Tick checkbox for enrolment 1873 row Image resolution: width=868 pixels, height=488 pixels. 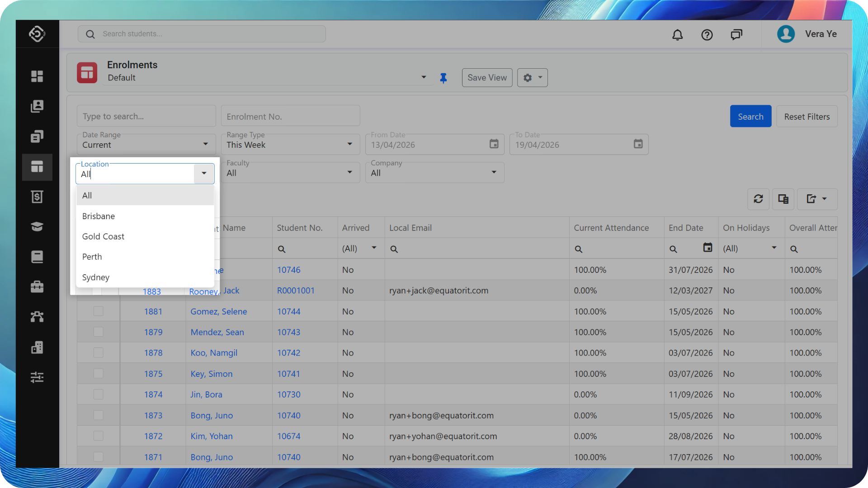pos(98,415)
